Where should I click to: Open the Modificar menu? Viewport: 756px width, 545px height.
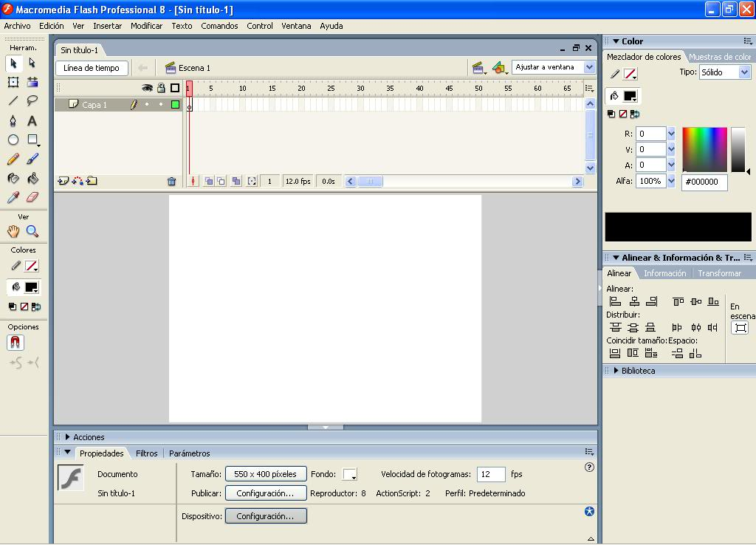pos(146,26)
